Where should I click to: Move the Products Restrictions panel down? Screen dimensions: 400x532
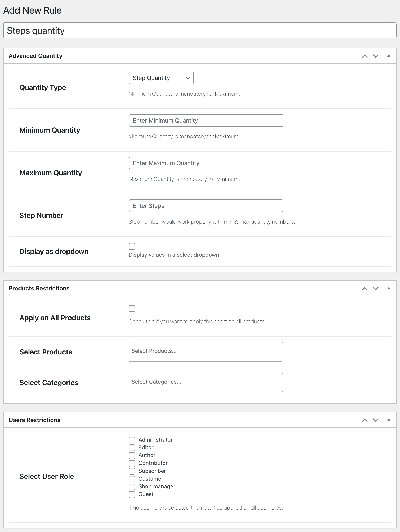tap(375, 289)
